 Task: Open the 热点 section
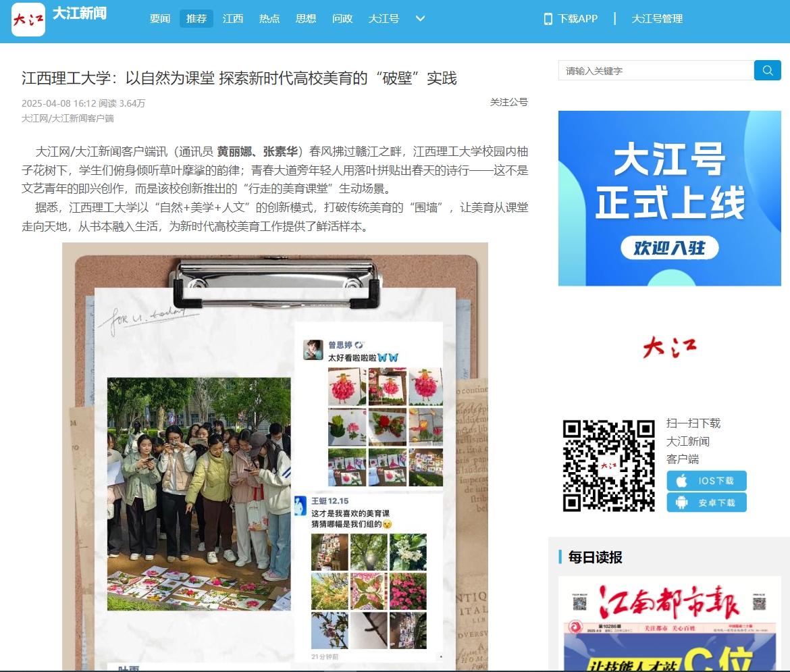(269, 19)
